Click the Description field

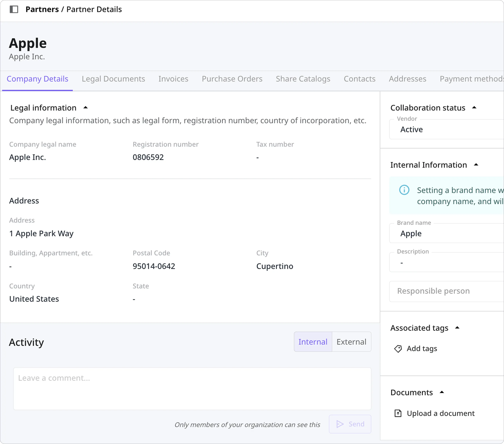pyautogui.click(x=447, y=262)
